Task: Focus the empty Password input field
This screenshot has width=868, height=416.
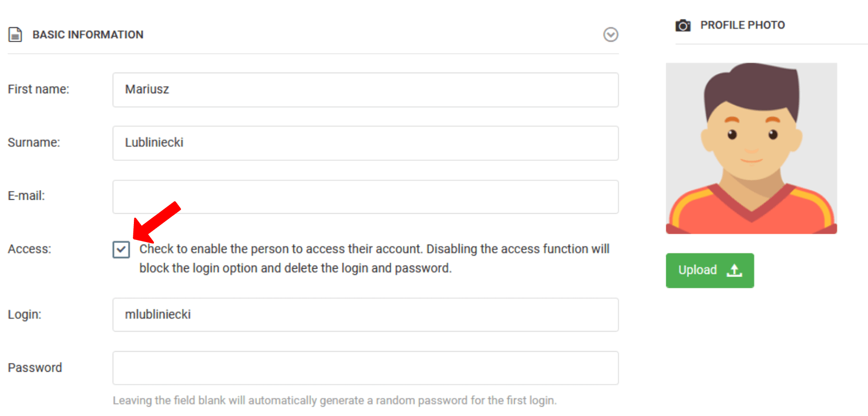Action: click(366, 368)
